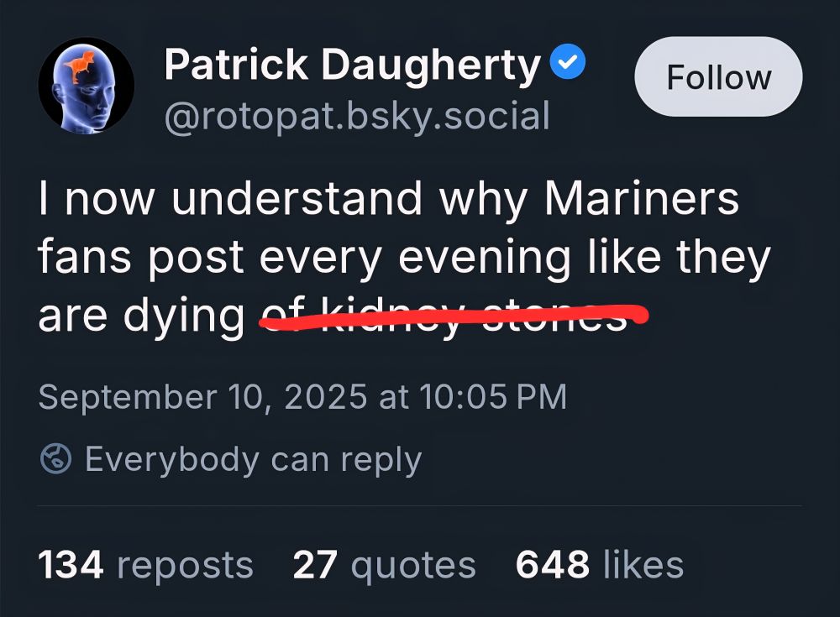Click the Everybody can reply setting text
Image resolution: width=840 pixels, height=617 pixels.
tap(250, 458)
